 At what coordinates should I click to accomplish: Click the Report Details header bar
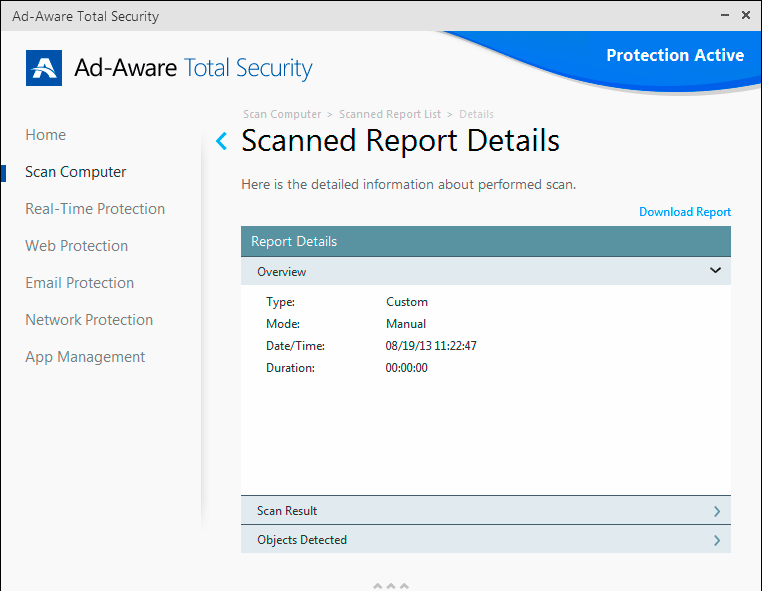[x=485, y=241]
